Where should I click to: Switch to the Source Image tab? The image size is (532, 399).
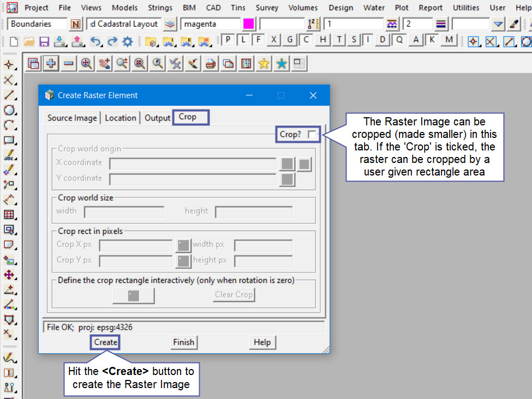pos(72,118)
